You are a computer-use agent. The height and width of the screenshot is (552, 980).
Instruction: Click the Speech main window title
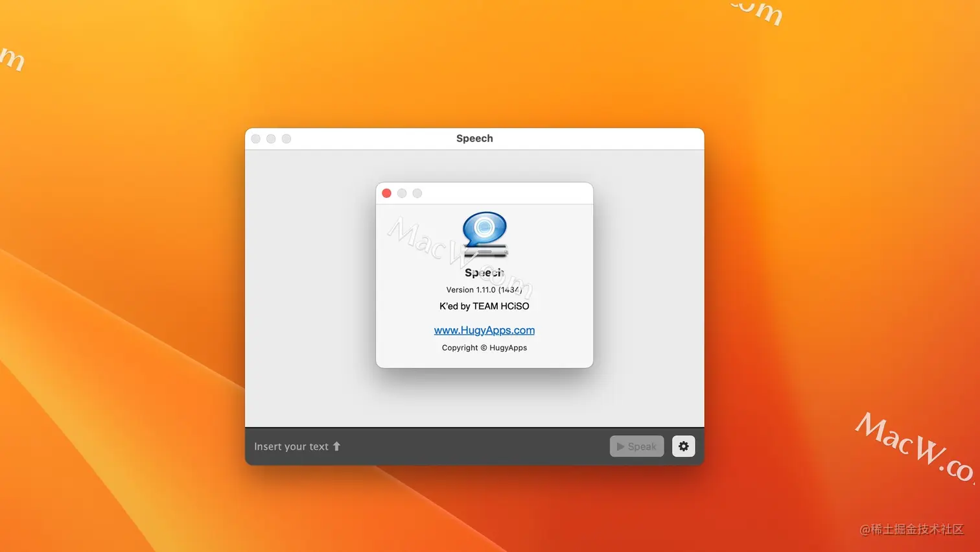[x=474, y=138]
